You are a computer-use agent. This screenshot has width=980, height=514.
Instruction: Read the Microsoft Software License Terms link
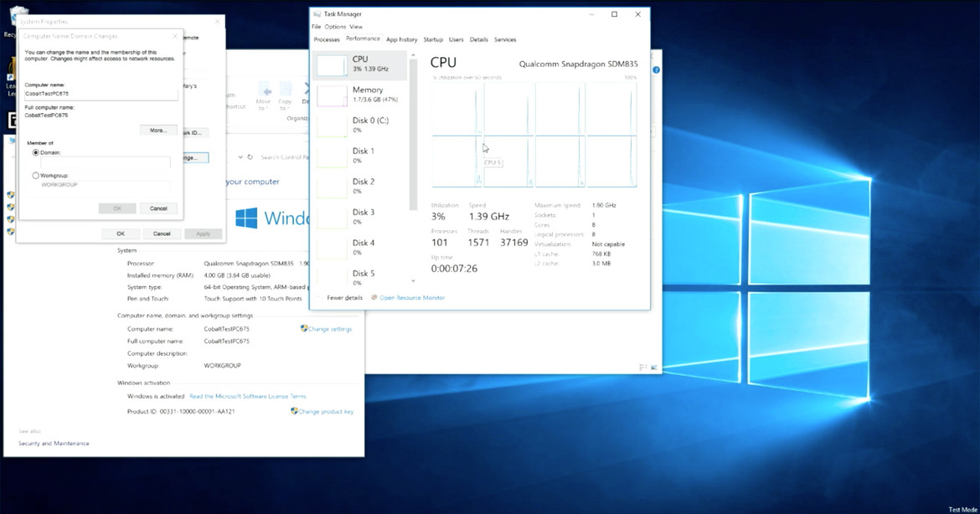(x=247, y=396)
